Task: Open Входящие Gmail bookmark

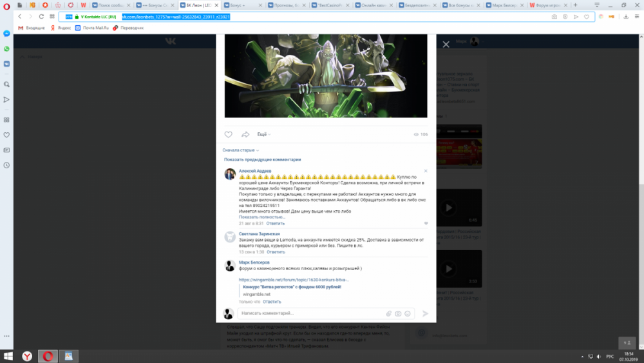Action: (x=31, y=28)
